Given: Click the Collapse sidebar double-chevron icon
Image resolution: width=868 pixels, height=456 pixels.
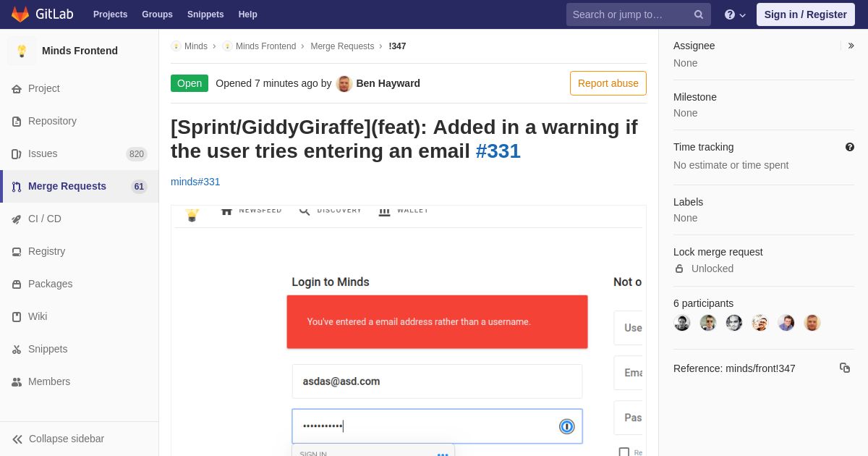Looking at the screenshot, I should 17,439.
